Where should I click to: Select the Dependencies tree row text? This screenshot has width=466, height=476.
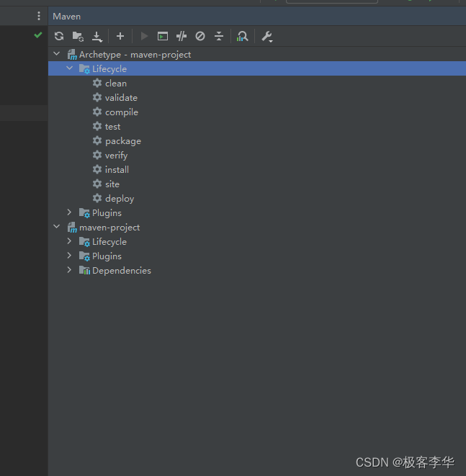[122, 271]
